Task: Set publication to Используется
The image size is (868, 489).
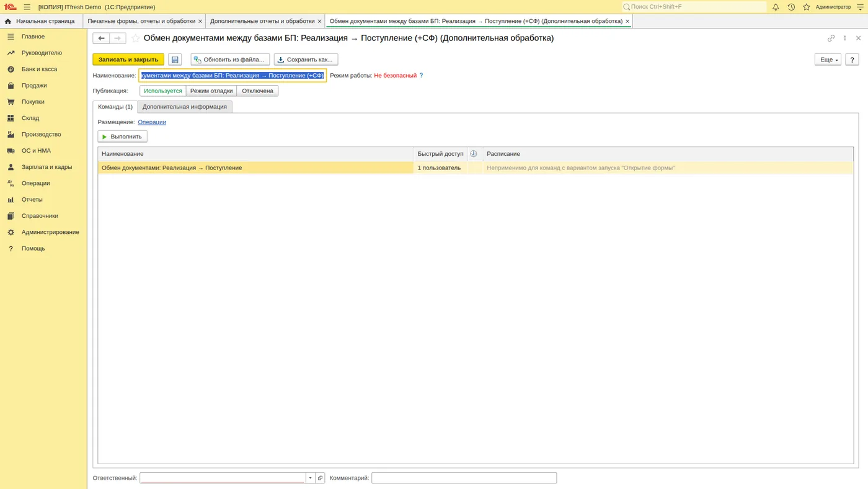Action: pyautogui.click(x=163, y=91)
